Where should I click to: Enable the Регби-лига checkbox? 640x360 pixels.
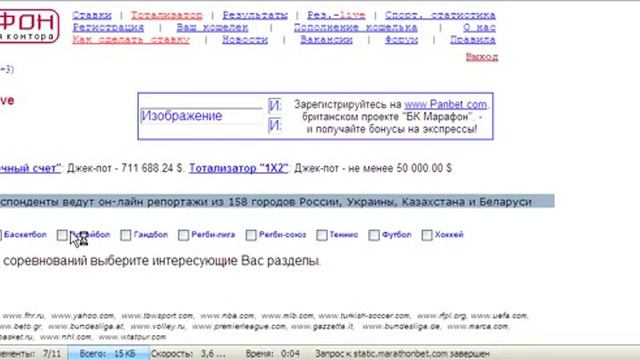pyautogui.click(x=183, y=235)
